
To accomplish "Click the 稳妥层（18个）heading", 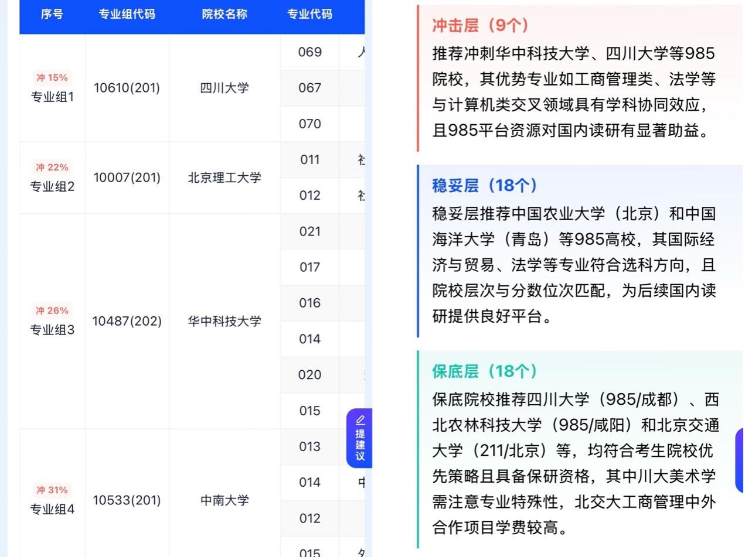I will coord(485,186).
